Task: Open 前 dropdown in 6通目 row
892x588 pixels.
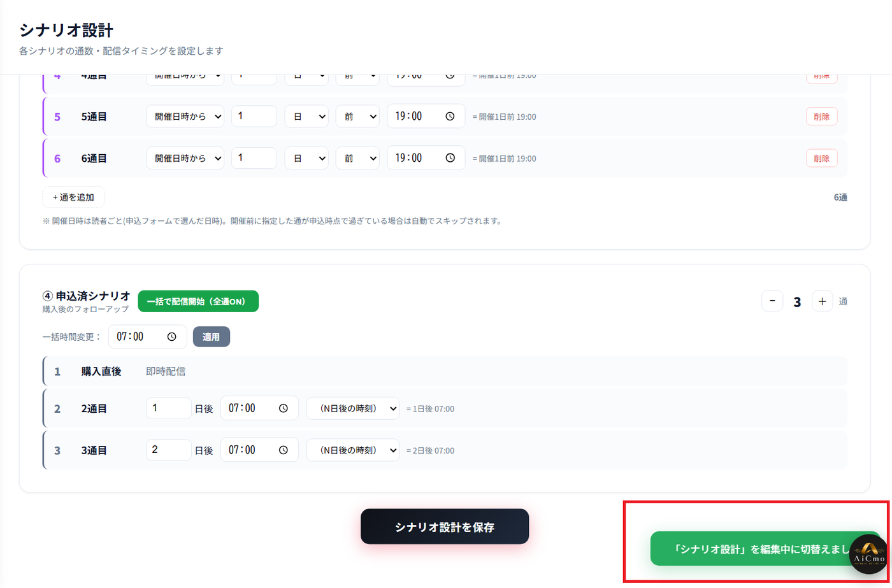Action: [x=357, y=158]
